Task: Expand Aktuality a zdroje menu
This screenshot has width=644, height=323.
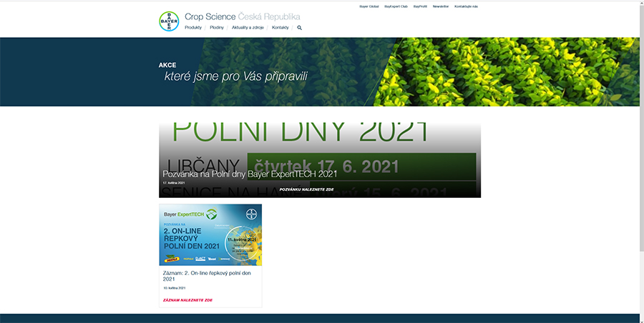Action: pos(248,28)
